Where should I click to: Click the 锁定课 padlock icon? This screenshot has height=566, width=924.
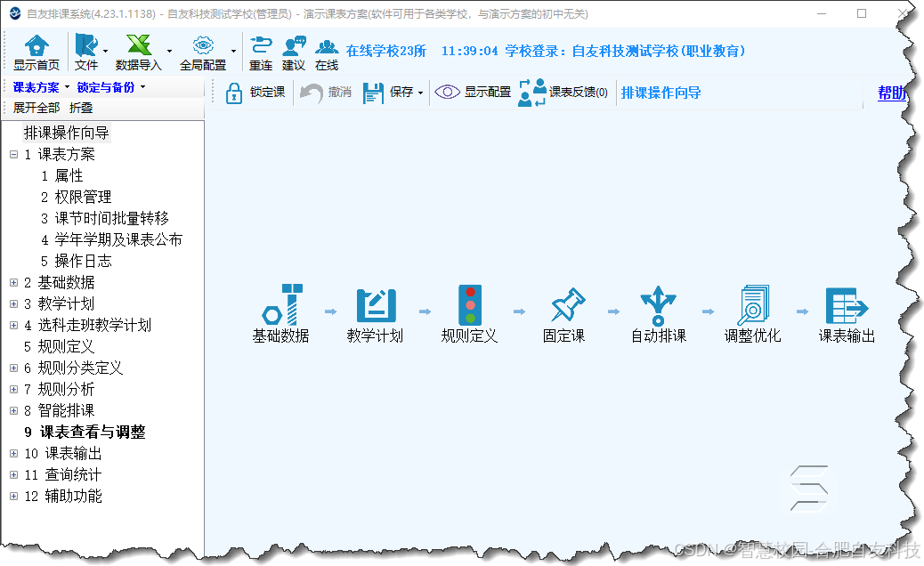point(234,93)
